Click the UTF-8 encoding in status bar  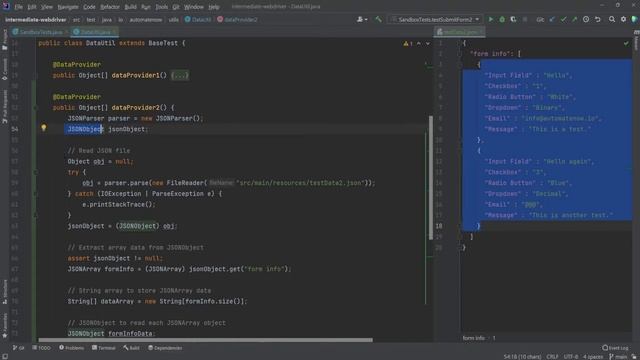pyautogui.click(x=570, y=357)
